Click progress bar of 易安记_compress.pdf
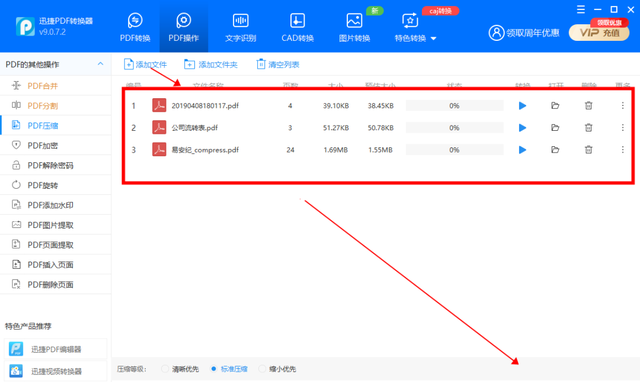 pyautogui.click(x=454, y=150)
